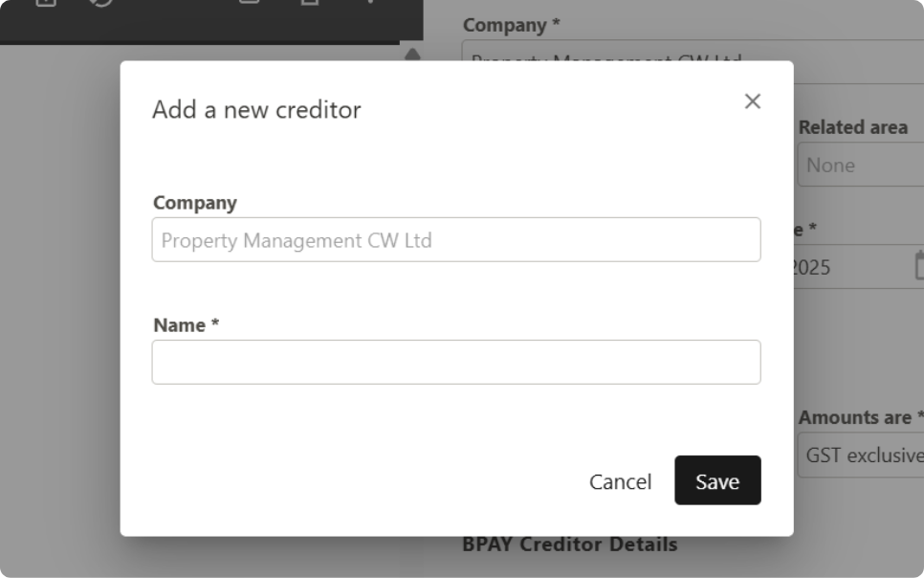The height and width of the screenshot is (578, 924).
Task: Click the BPAY Creditor Details heading
Action: pyautogui.click(x=569, y=544)
